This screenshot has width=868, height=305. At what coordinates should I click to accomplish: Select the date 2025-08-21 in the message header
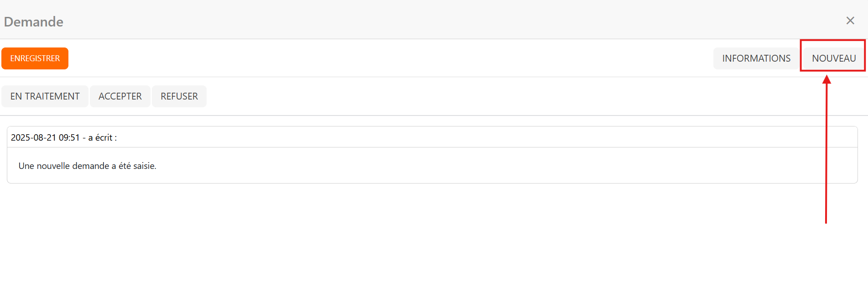click(x=33, y=137)
